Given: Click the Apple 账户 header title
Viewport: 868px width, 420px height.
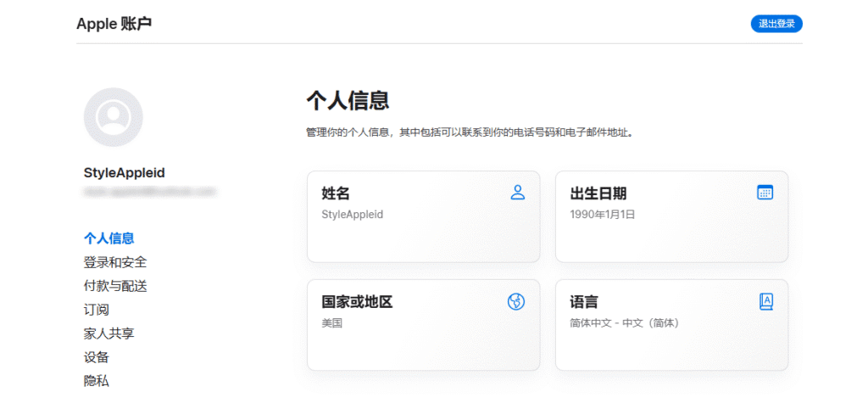Looking at the screenshot, I should [114, 24].
